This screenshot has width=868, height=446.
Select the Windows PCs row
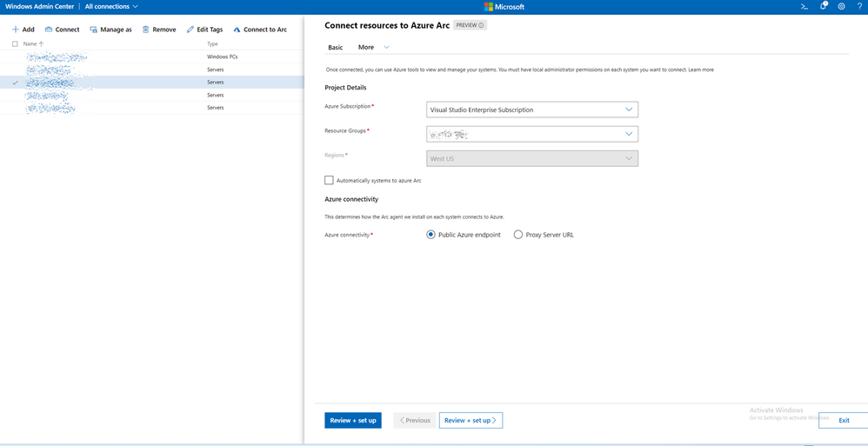coord(151,57)
